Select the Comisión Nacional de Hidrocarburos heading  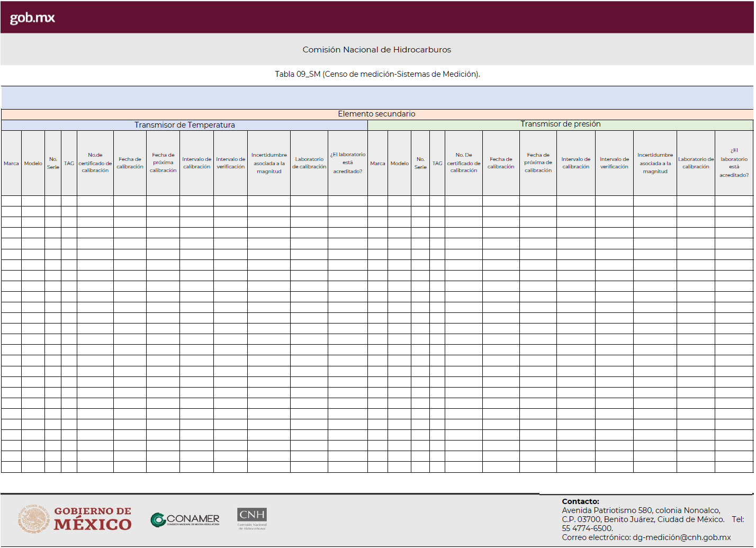coord(376,50)
